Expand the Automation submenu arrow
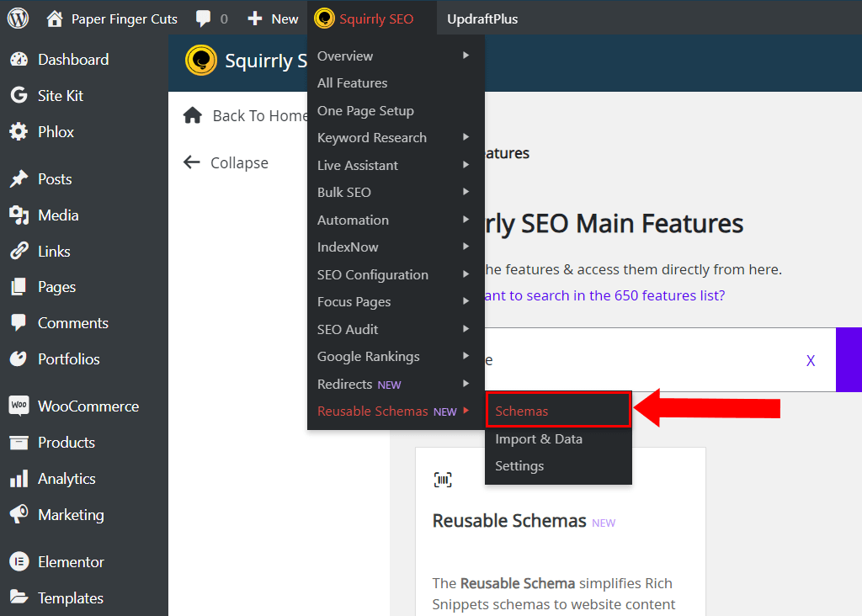This screenshot has width=862, height=616. [466, 219]
